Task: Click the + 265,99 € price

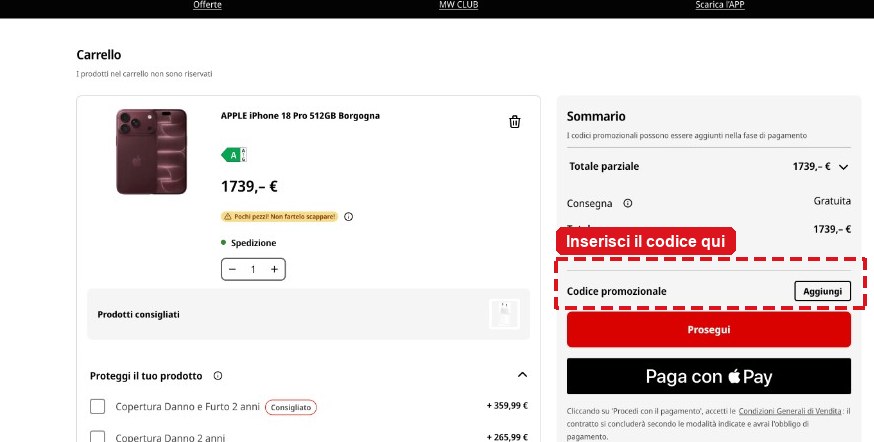Action: coord(507,437)
